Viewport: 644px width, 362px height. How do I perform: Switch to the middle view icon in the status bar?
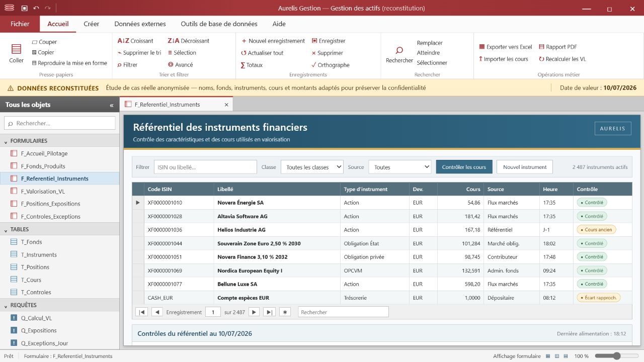[x=557, y=356]
